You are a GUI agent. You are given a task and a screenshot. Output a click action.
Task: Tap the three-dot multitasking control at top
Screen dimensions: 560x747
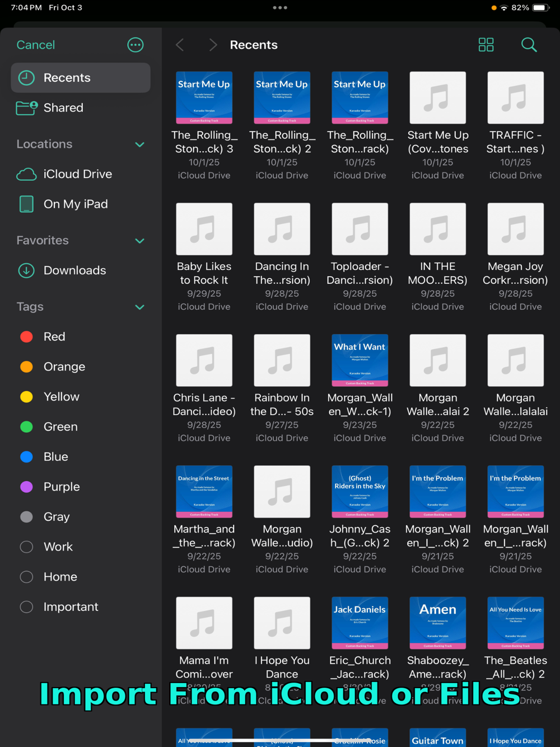(280, 8)
